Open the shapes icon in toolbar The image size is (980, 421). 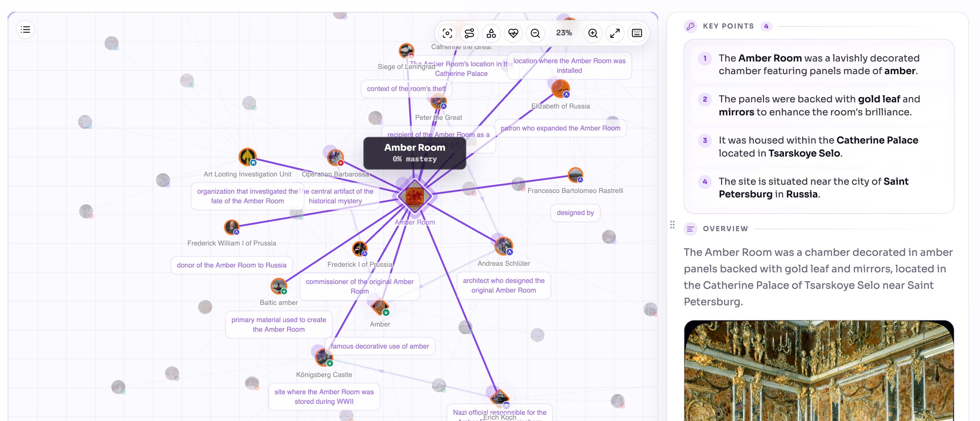point(491,33)
